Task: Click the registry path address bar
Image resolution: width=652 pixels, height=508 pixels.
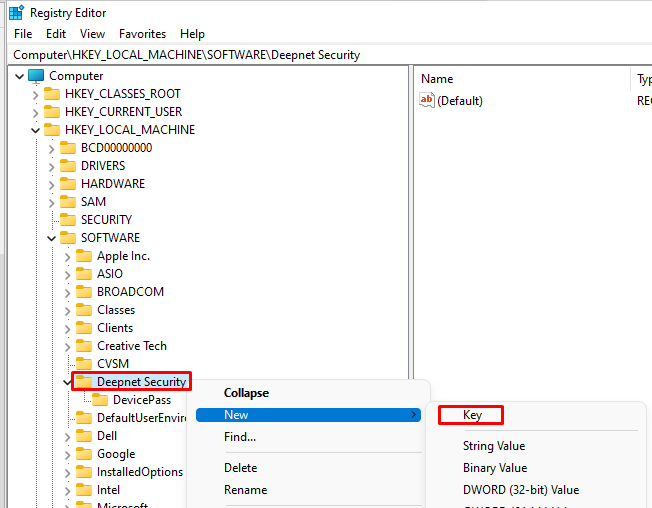Action: (300, 55)
